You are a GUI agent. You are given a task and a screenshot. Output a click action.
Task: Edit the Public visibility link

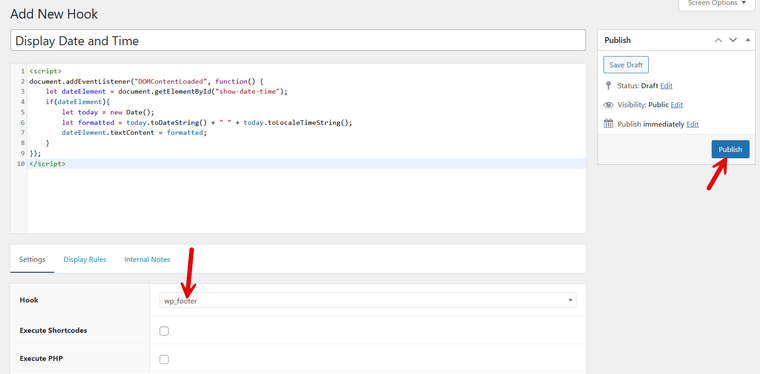click(677, 105)
